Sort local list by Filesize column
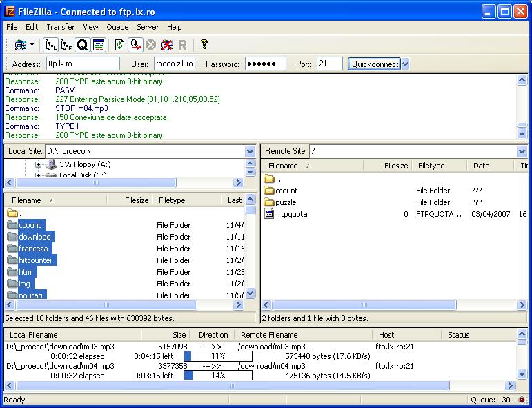The width and height of the screenshot is (532, 408). [x=130, y=200]
